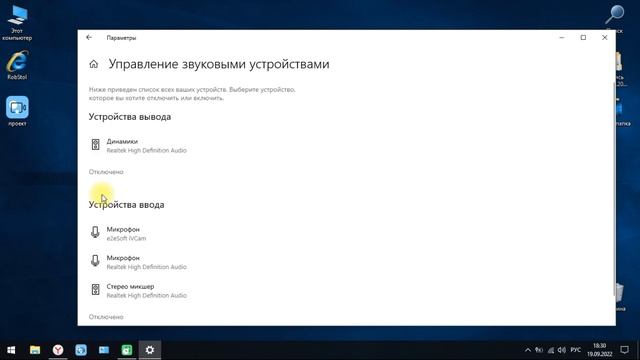Select the Этот компьютер desktop icon
Viewport: 640px width, 360px height.
point(17,22)
